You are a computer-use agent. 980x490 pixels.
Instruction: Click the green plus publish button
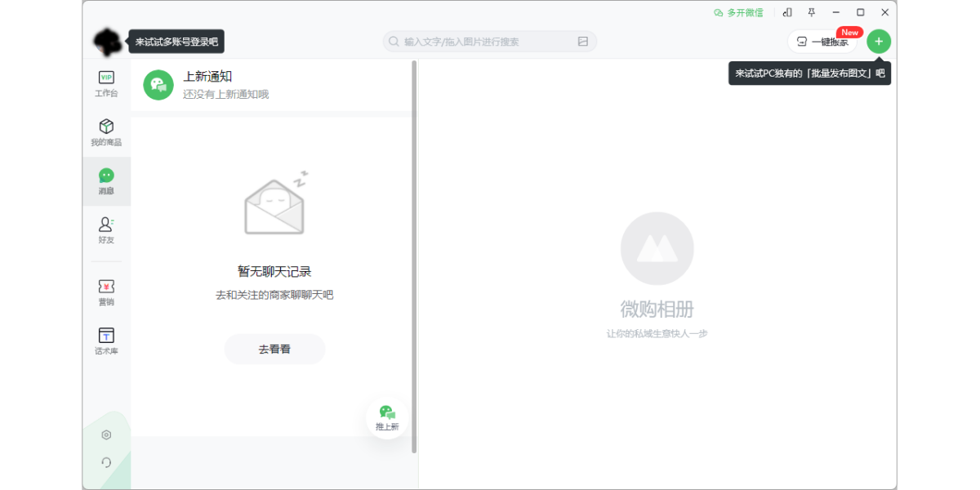[x=879, y=42]
